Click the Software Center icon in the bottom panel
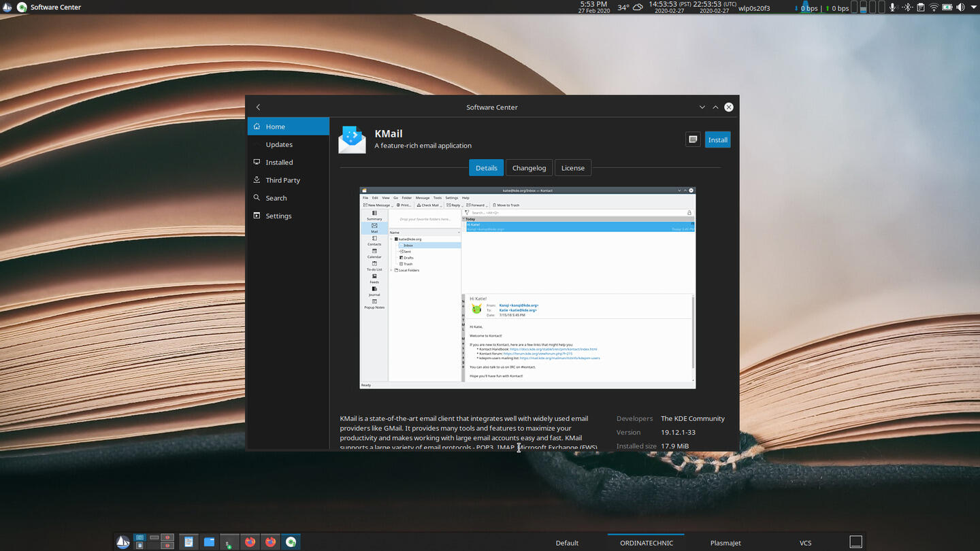Image resolution: width=980 pixels, height=551 pixels. click(291, 541)
